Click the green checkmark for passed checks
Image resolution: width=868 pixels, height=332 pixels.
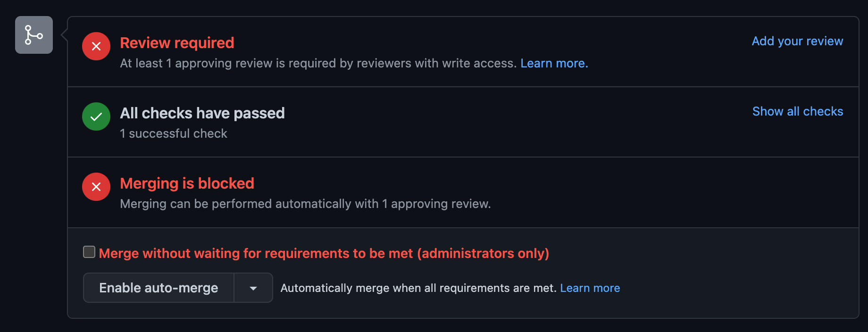tap(96, 116)
